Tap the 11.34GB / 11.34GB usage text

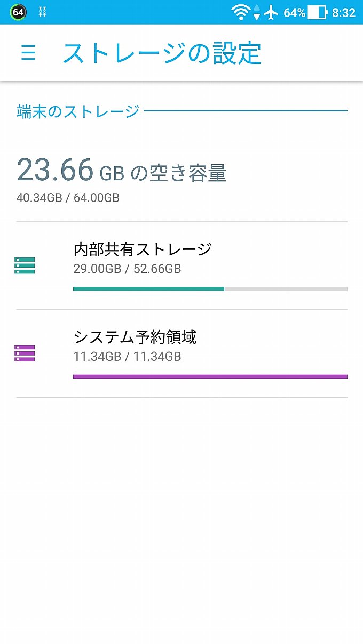[x=127, y=356]
